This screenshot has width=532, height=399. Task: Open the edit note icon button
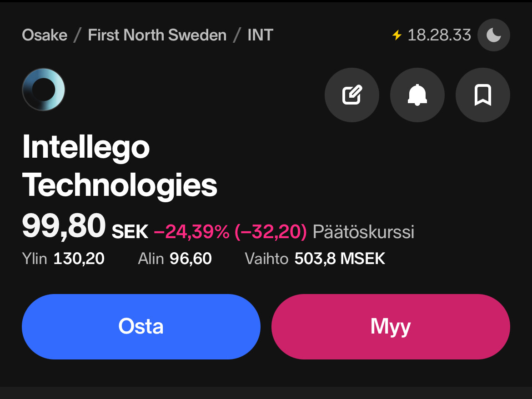point(352,95)
